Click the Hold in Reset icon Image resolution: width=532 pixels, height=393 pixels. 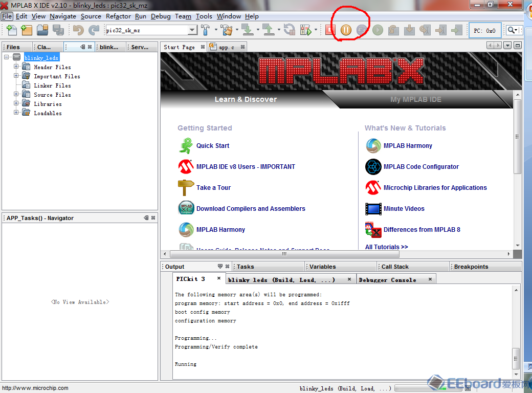pos(290,30)
